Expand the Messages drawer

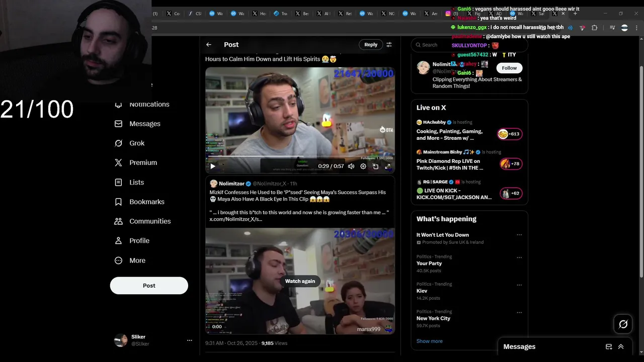pos(621,346)
